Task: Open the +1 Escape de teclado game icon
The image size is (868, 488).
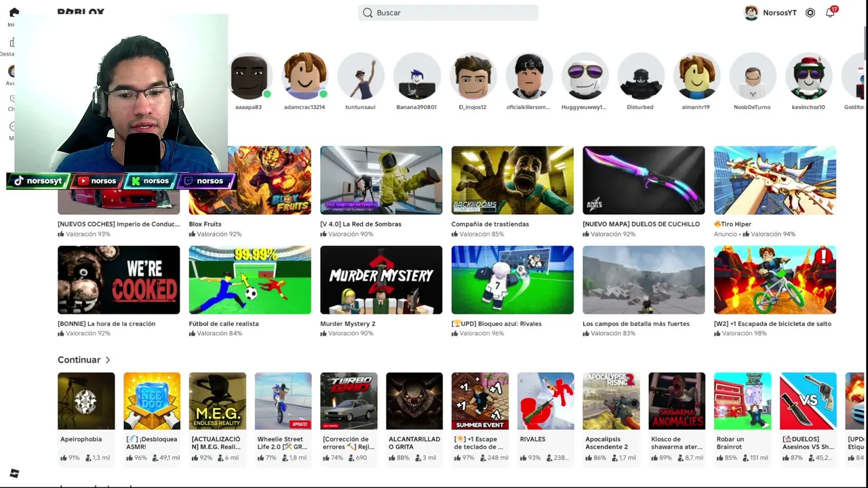Action: [480, 401]
